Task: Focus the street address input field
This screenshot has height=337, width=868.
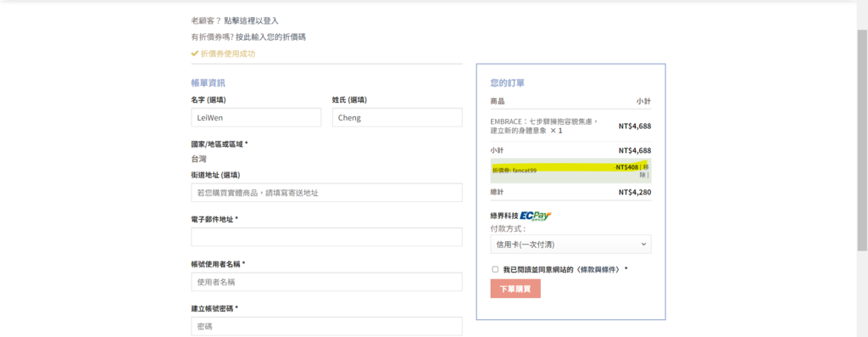Action: (x=326, y=193)
